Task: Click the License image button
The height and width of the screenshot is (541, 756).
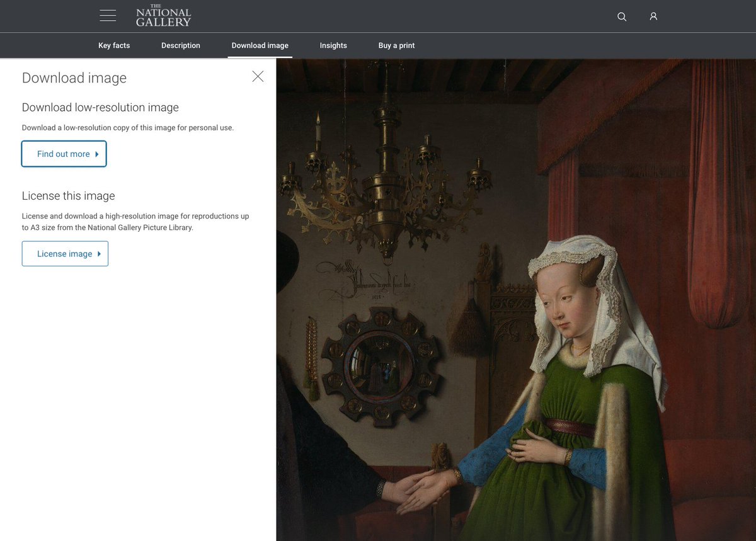Action: pyautogui.click(x=65, y=254)
